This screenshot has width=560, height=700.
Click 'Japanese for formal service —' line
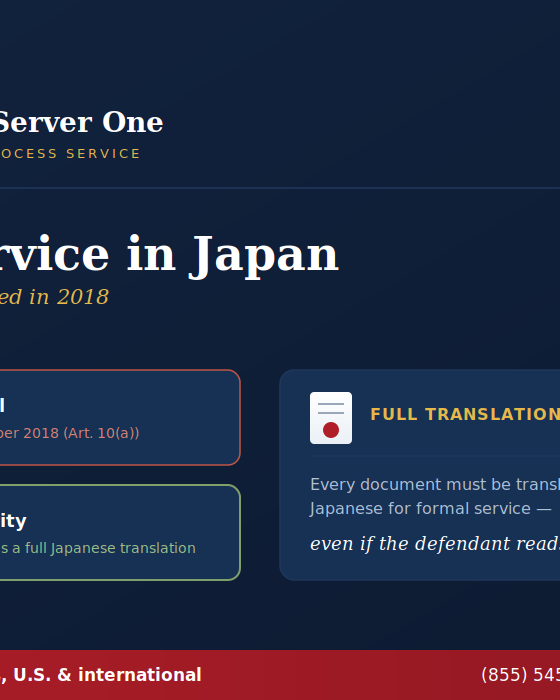(x=430, y=508)
